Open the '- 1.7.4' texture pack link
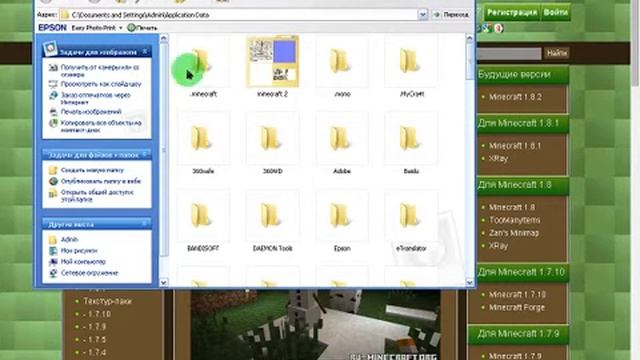640x360 pixels. coord(95,353)
